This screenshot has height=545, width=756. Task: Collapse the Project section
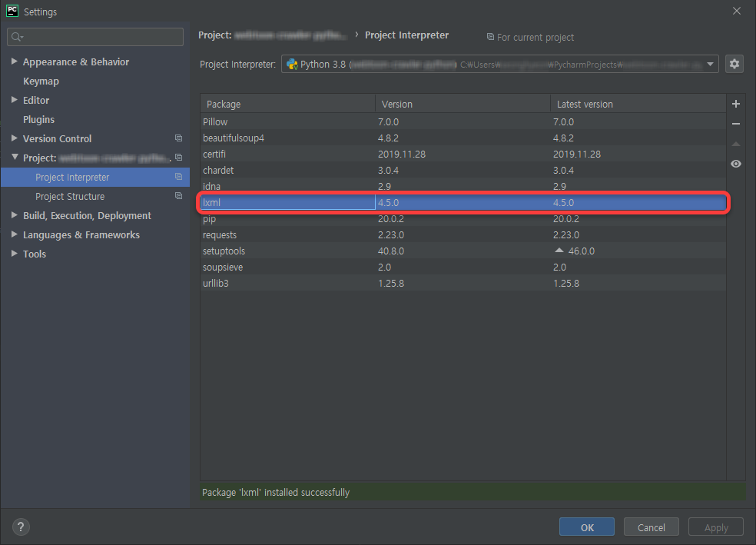tap(15, 158)
